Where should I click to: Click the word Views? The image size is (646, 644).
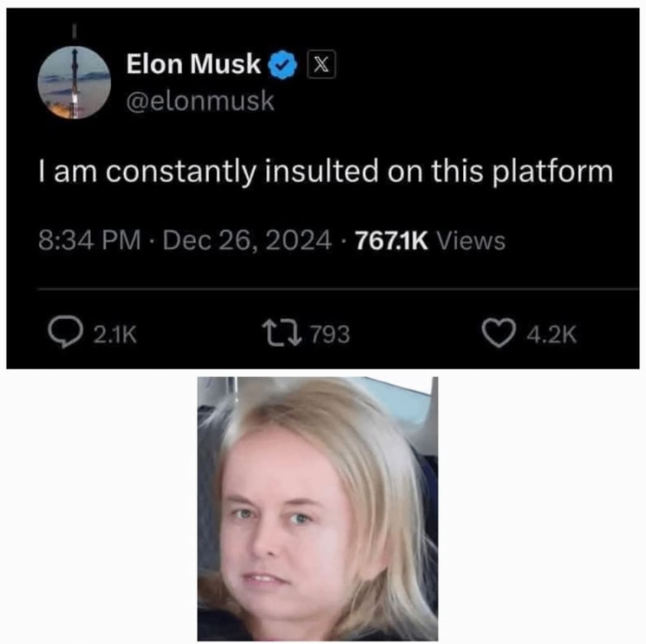point(471,241)
